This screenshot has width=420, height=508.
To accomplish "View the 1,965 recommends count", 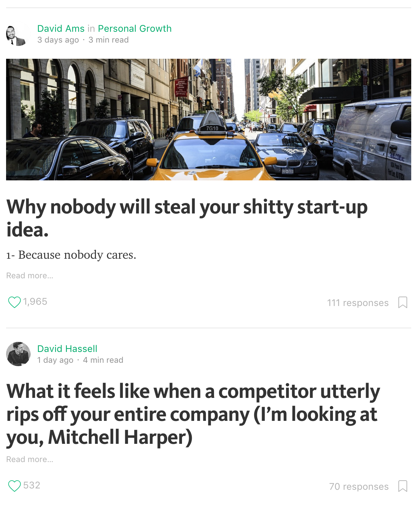I will click(35, 302).
